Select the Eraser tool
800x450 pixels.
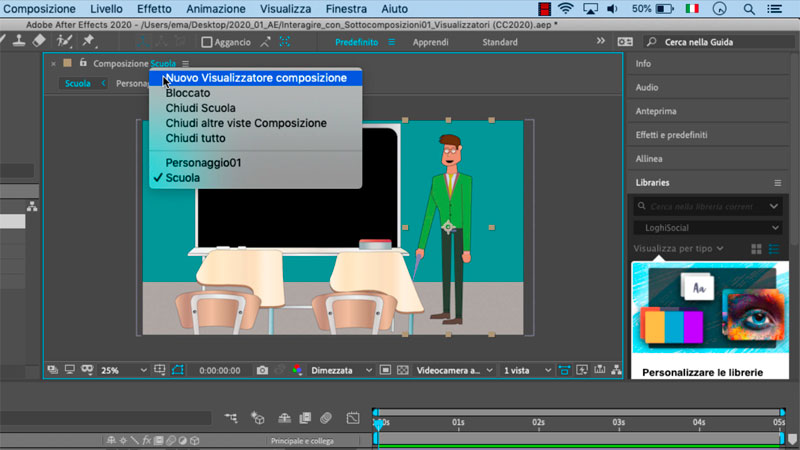39,41
